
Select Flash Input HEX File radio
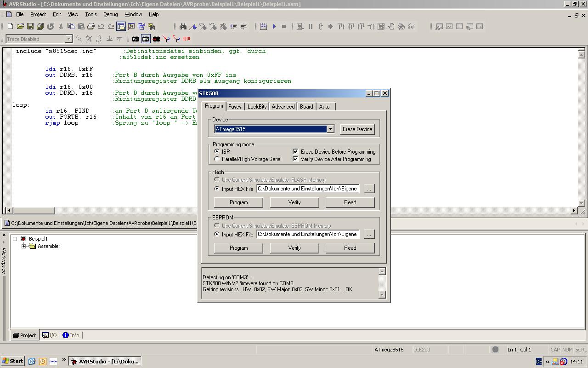click(217, 189)
